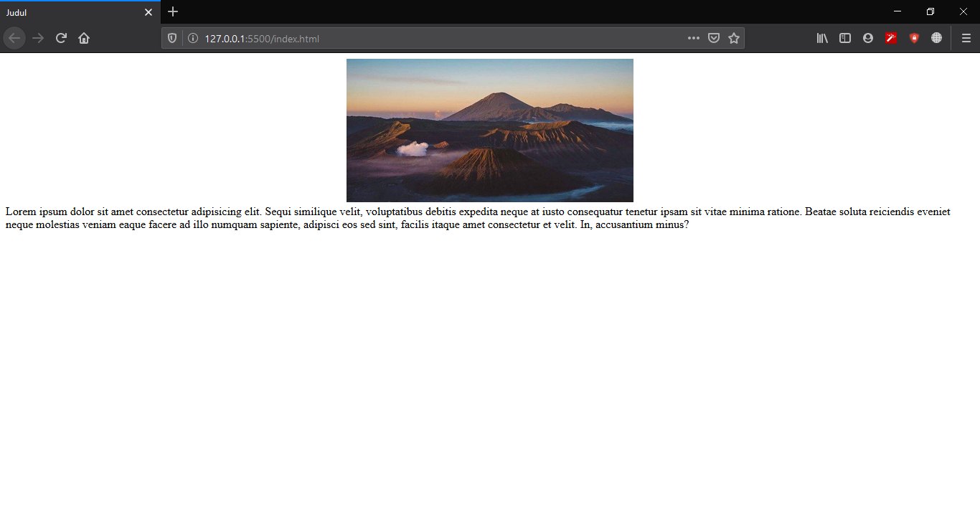This screenshot has height=522, width=980.
Task: Open the tracking protection shield panel
Action: 172,38
